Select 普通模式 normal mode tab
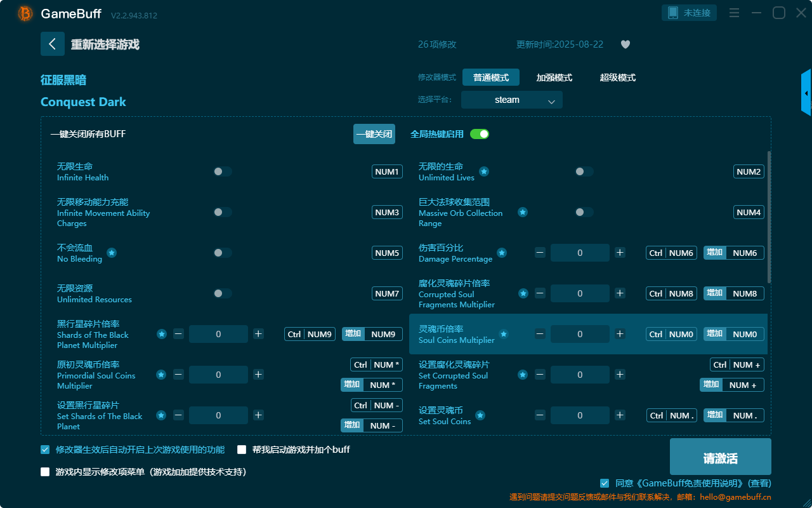Screen dimensions: 812x508 pyautogui.click(x=491, y=77)
